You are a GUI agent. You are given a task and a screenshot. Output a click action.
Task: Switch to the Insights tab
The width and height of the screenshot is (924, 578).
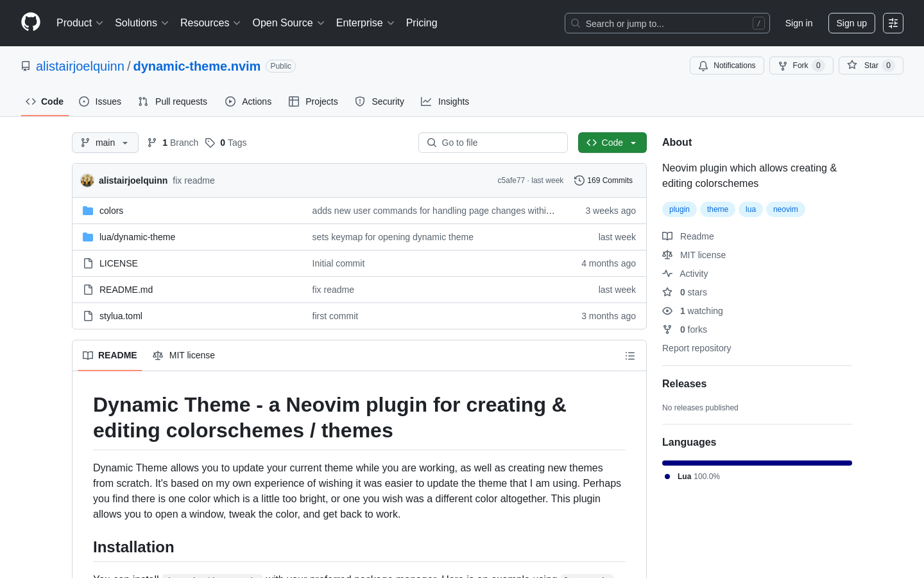coord(445,101)
